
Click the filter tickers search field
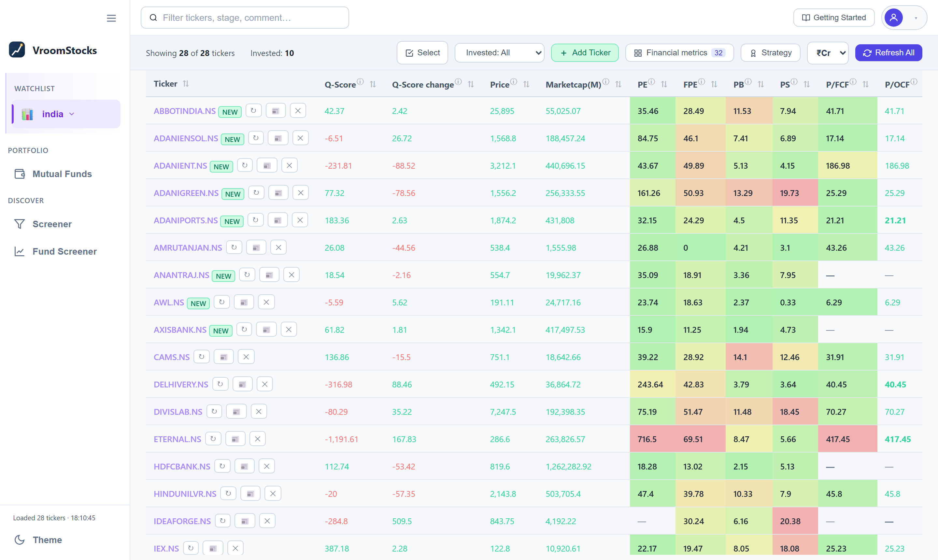coord(245,18)
